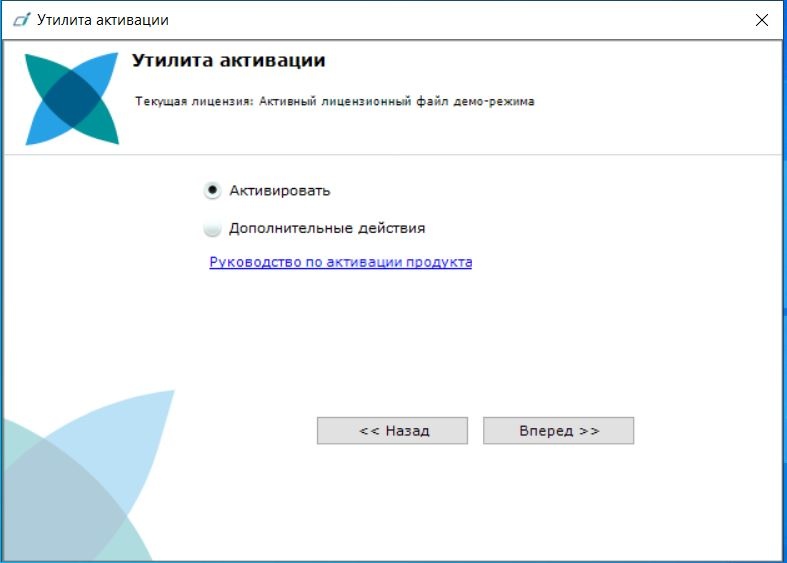Click the "демо-режима" word in the license line
The height and width of the screenshot is (563, 787).
500,102
